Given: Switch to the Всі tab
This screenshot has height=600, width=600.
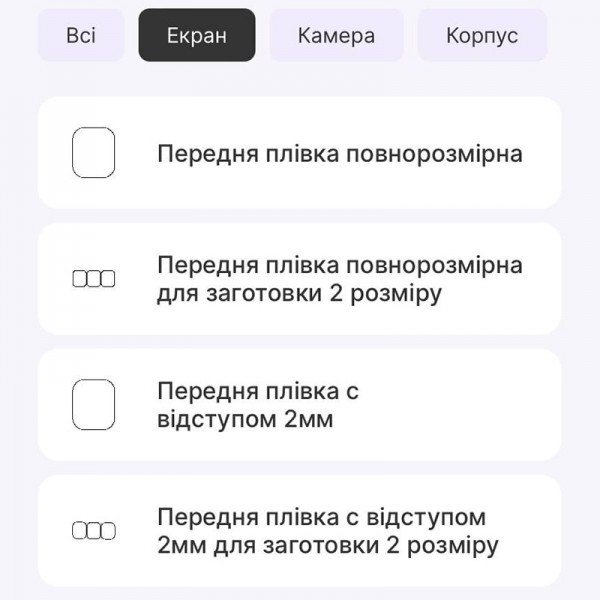Looking at the screenshot, I should [x=81, y=36].
